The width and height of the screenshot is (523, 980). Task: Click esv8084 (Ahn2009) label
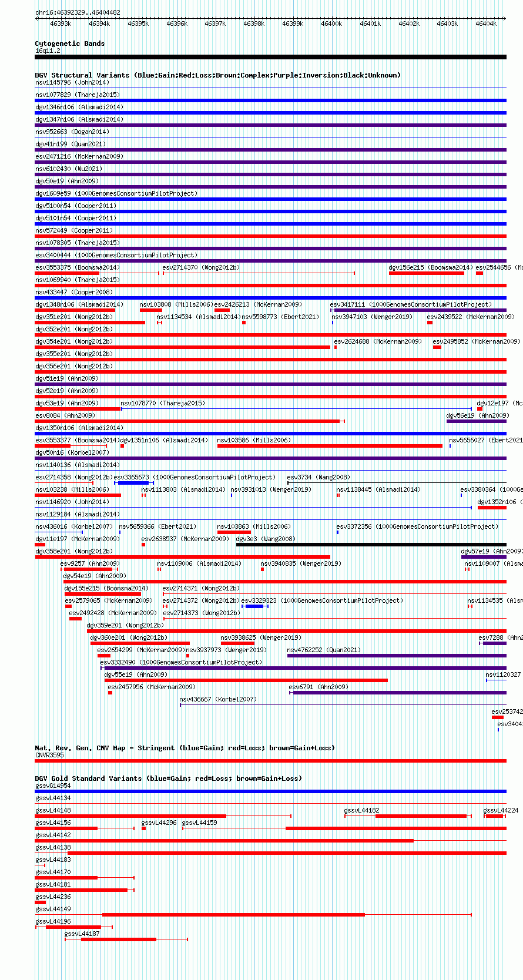65,415
